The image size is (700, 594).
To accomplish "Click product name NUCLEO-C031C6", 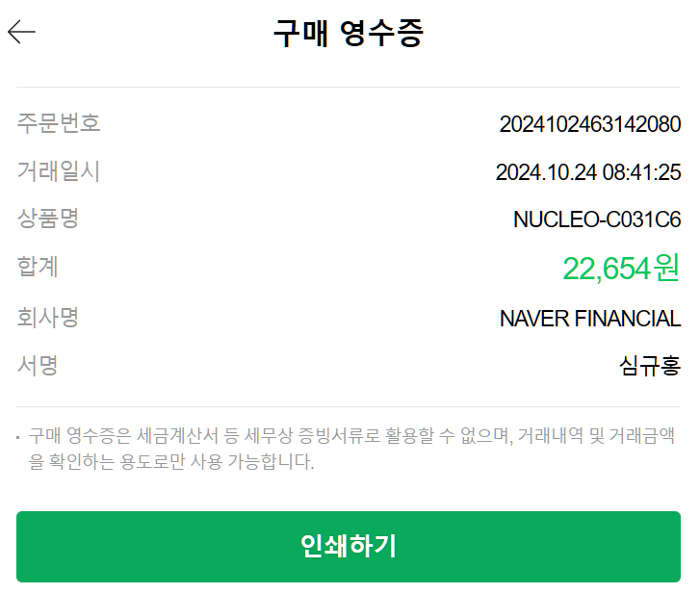I will pyautogui.click(x=597, y=220).
